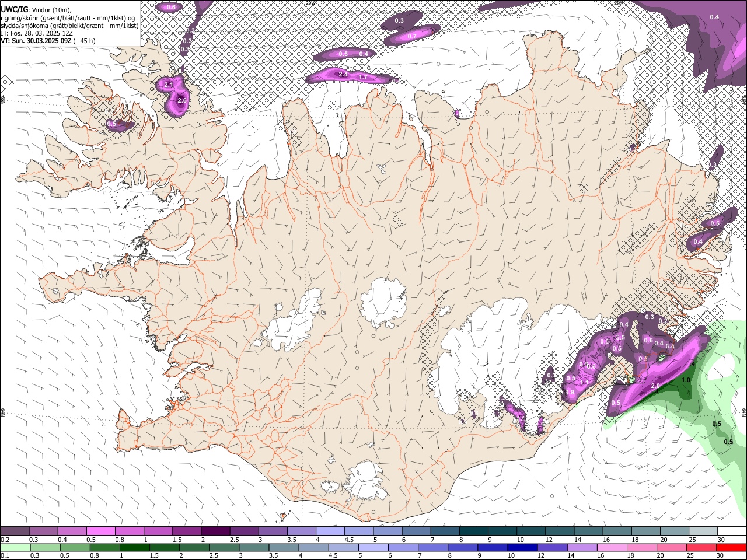Click the 'slydda/snjókoma' snow description line
Viewport: 747px width, 560px height.
[69, 26]
